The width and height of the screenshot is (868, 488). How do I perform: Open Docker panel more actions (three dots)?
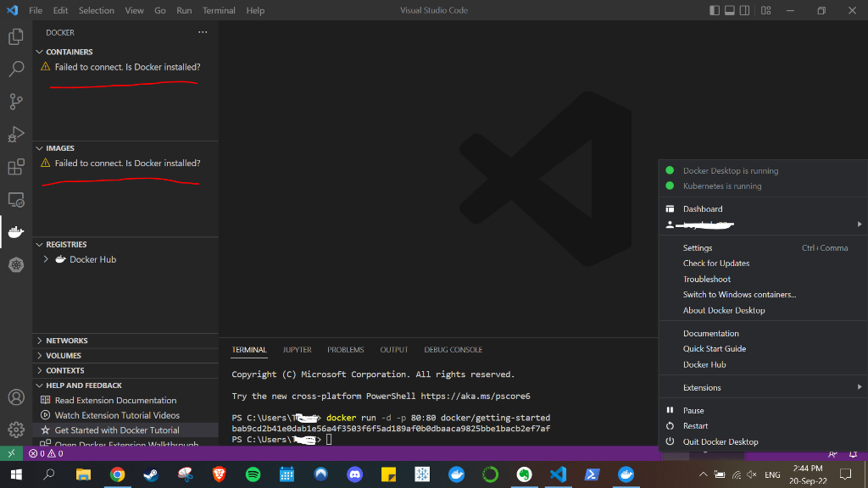(x=203, y=32)
